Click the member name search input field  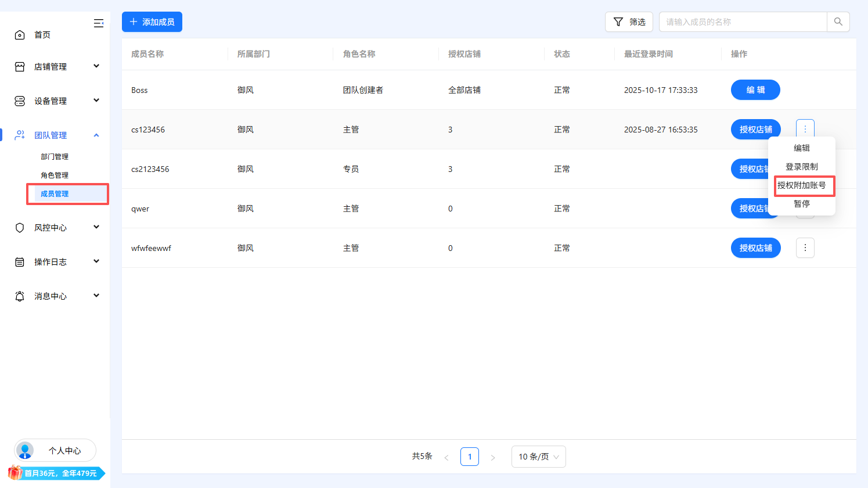pyautogui.click(x=743, y=21)
